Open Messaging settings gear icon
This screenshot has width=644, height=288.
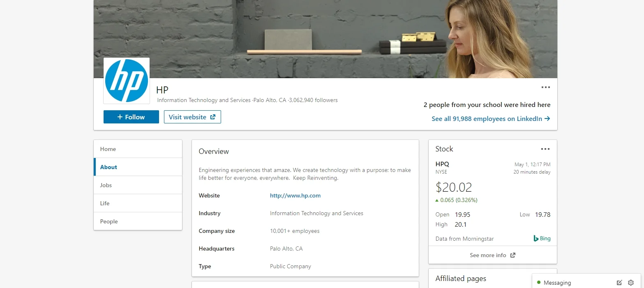631,283
